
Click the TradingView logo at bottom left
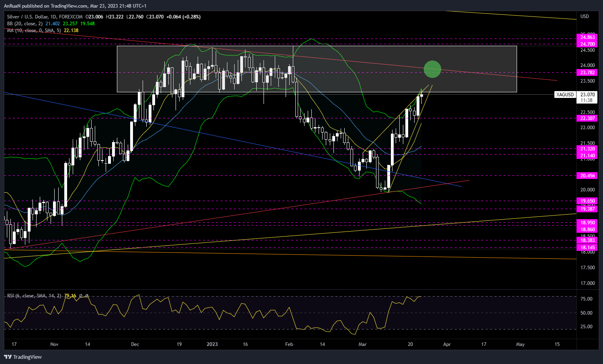23,357
